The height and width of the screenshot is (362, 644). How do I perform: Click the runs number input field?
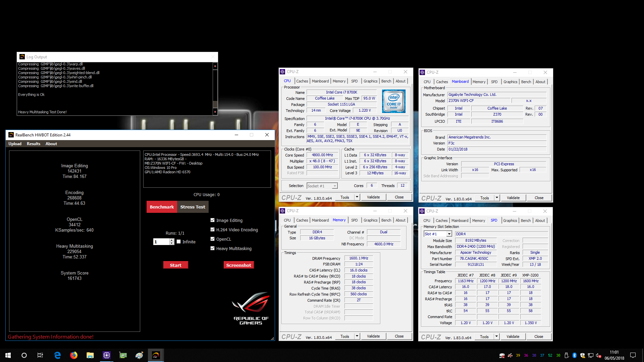[x=161, y=242]
